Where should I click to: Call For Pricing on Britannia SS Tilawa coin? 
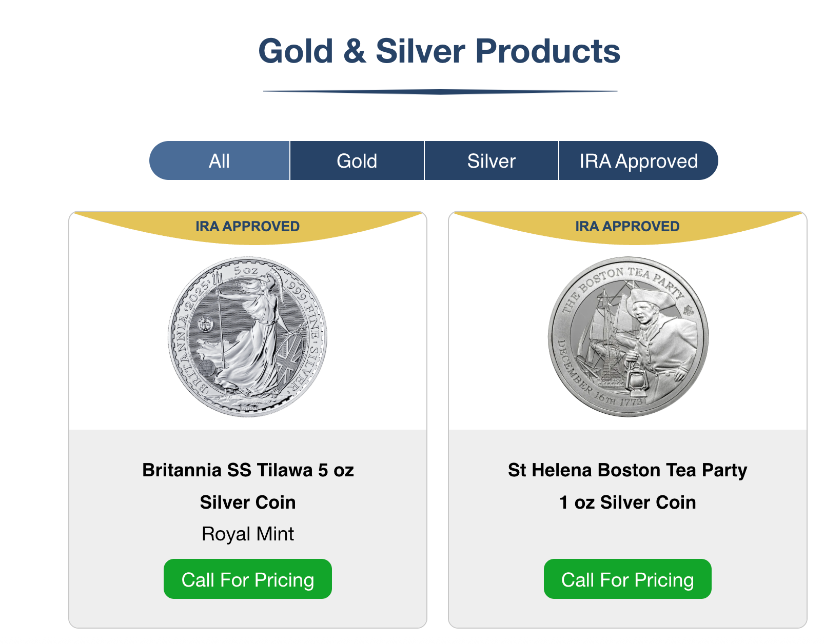coord(248,579)
